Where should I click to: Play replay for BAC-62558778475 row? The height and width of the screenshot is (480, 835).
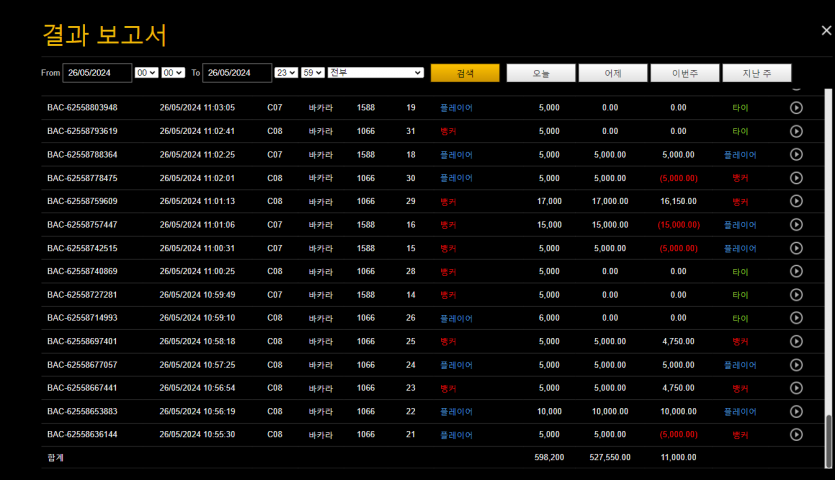[x=796, y=178]
